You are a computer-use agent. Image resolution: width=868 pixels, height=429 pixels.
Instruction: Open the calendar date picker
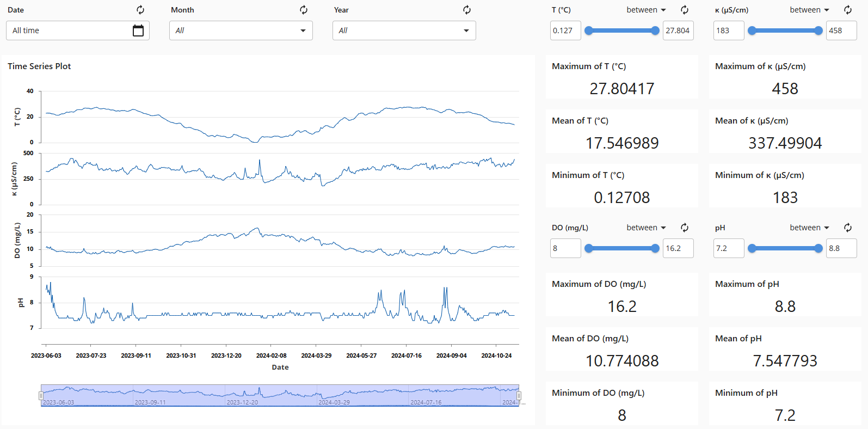138,30
